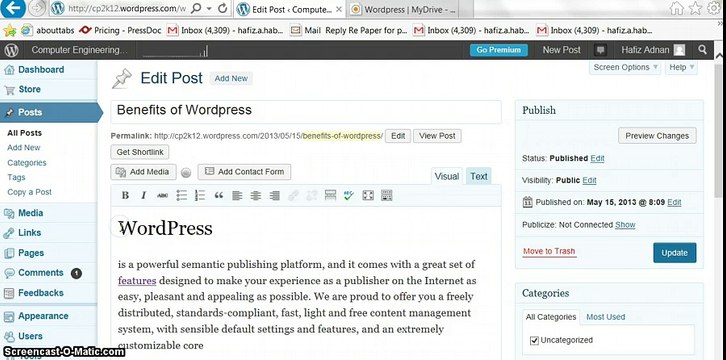
Task: Click View Post button
Action: 437,136
